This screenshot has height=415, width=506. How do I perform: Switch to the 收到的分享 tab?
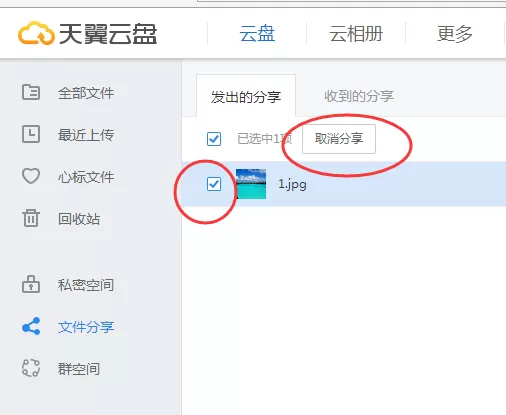[x=359, y=96]
